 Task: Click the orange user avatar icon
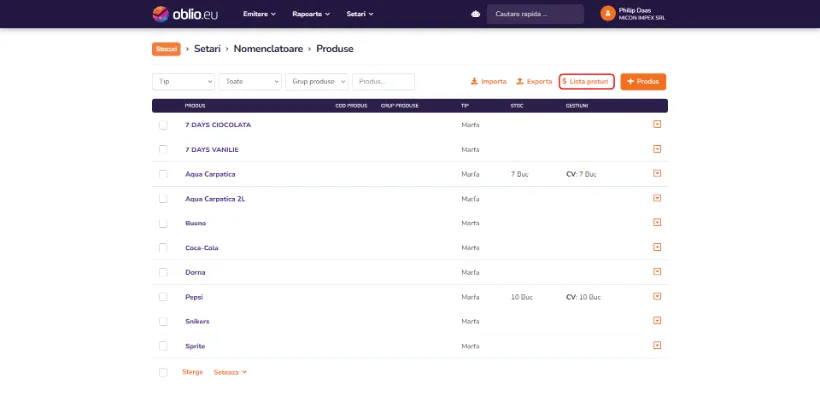coord(608,14)
